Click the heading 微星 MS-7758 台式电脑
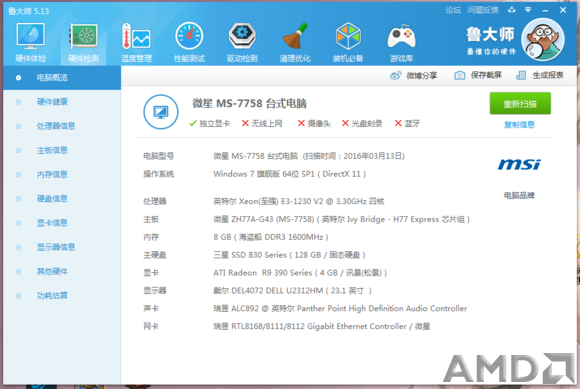Image resolution: width=580 pixels, height=389 pixels. 249,104
